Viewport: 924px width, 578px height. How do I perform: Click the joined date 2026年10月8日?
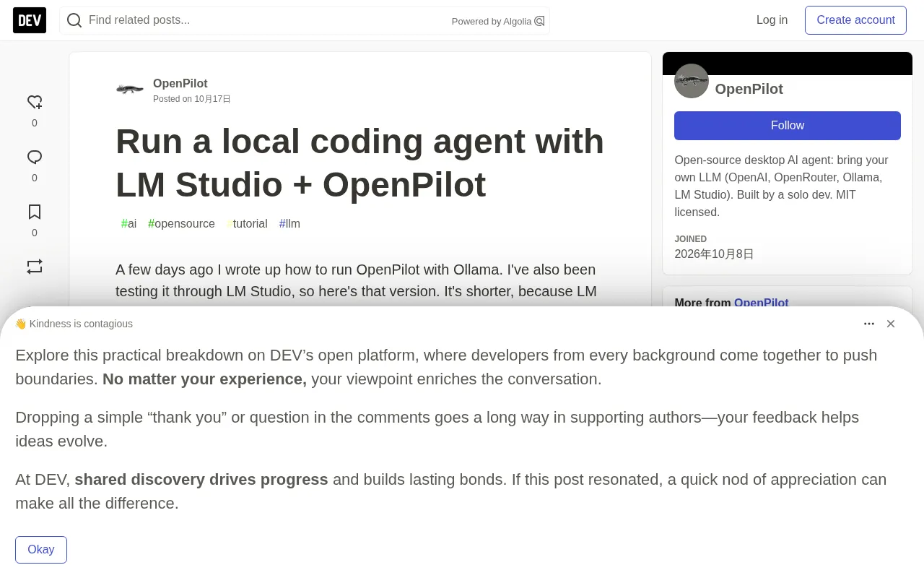[714, 254]
